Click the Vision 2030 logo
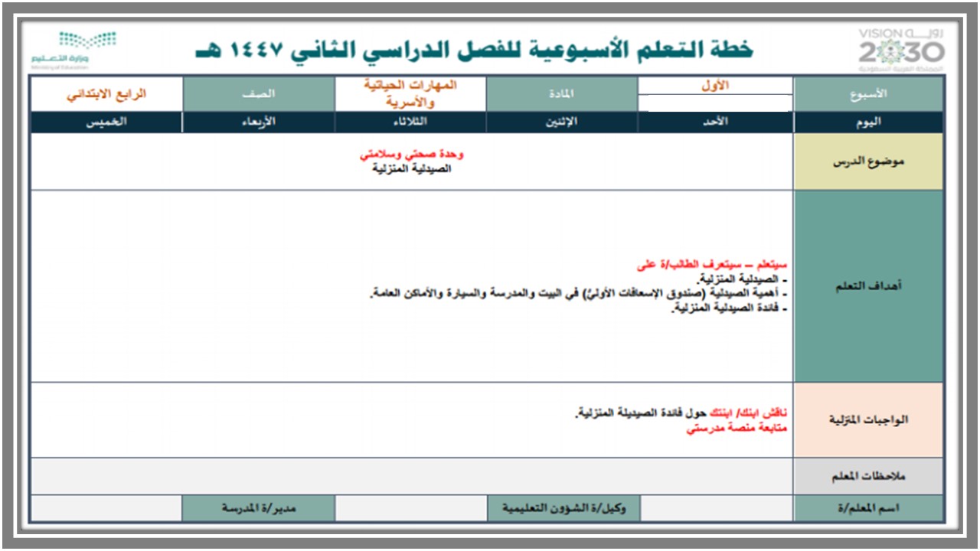980x551 pixels. [x=901, y=51]
